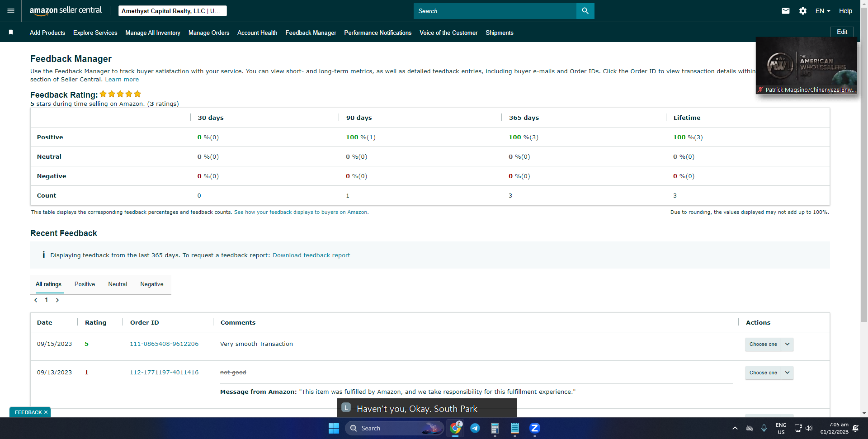The height and width of the screenshot is (439, 868).
Task: Open the mail messages icon
Action: 786,11
